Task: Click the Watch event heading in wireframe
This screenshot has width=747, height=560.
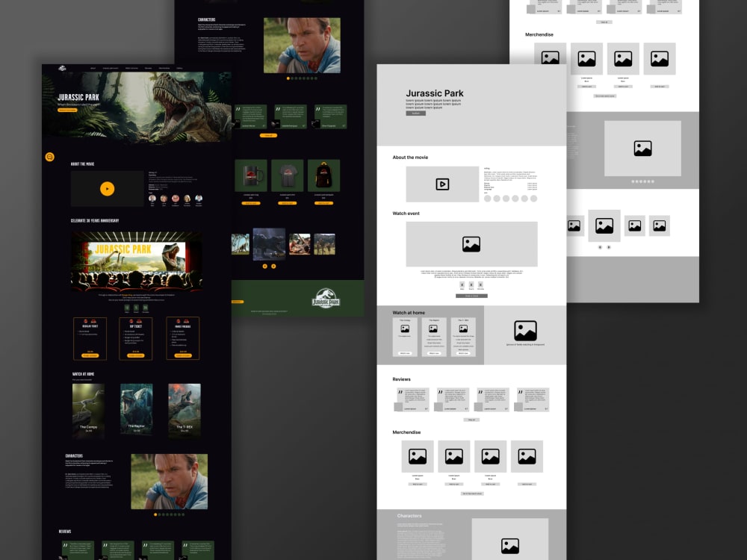Action: coord(406,214)
